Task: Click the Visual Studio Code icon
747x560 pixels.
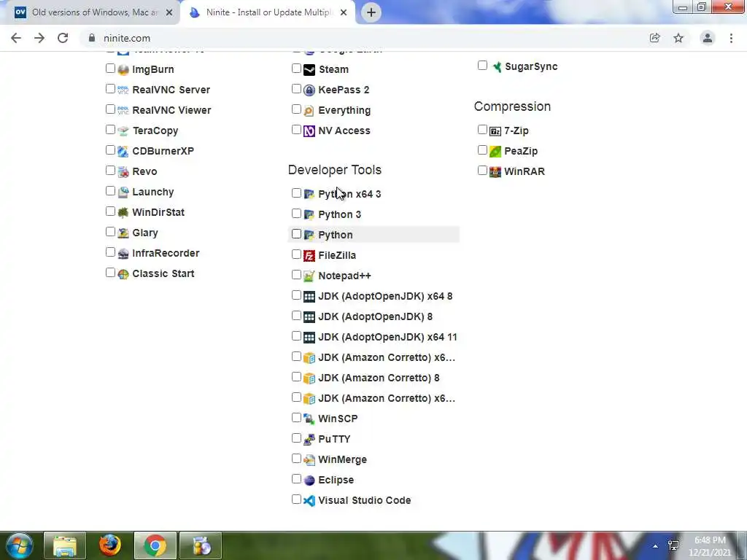Action: [309, 501]
